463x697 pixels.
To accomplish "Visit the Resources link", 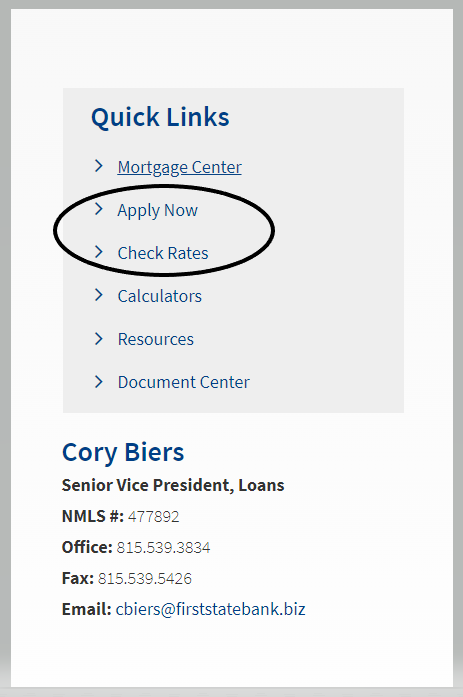I will click(x=156, y=339).
